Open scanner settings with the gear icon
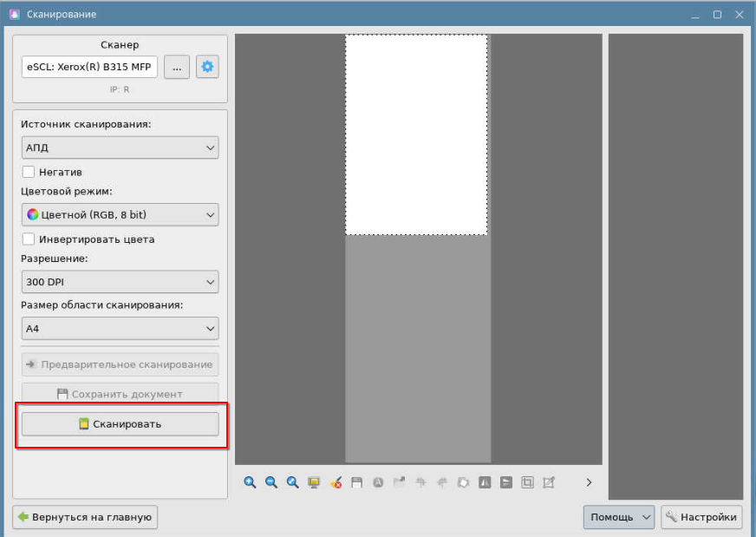This screenshot has height=537, width=756. (207, 67)
